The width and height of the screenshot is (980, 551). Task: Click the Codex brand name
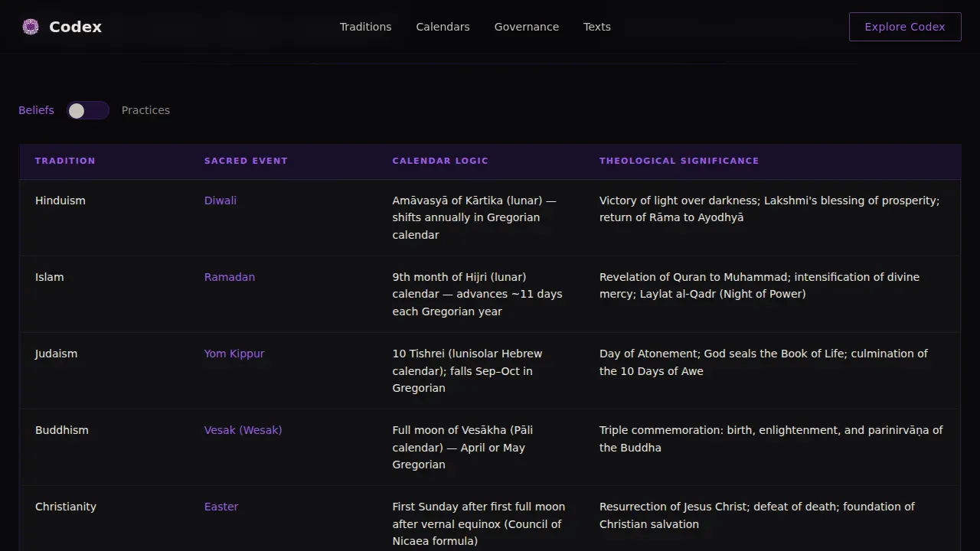click(x=75, y=27)
